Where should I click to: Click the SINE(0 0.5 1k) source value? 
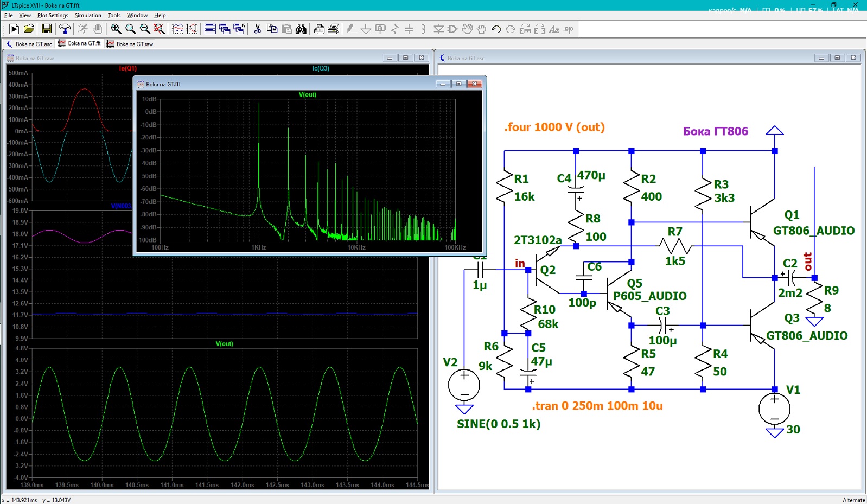(x=499, y=424)
